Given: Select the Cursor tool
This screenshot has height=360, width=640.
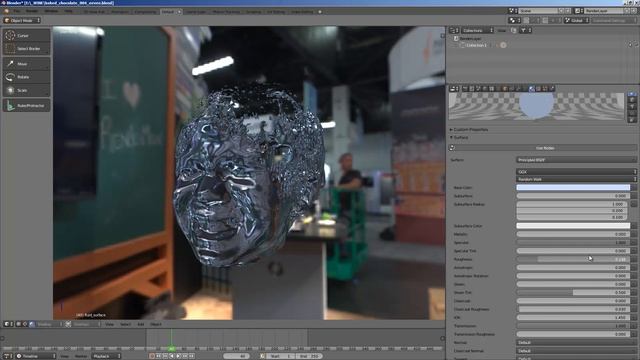Looking at the screenshot, I should [27, 36].
